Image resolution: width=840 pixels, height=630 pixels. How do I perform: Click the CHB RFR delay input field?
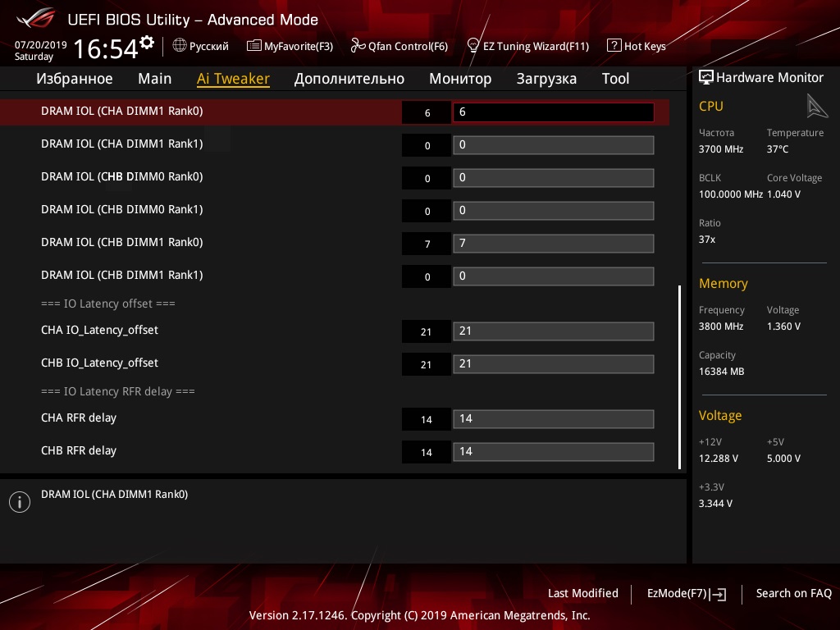554,452
